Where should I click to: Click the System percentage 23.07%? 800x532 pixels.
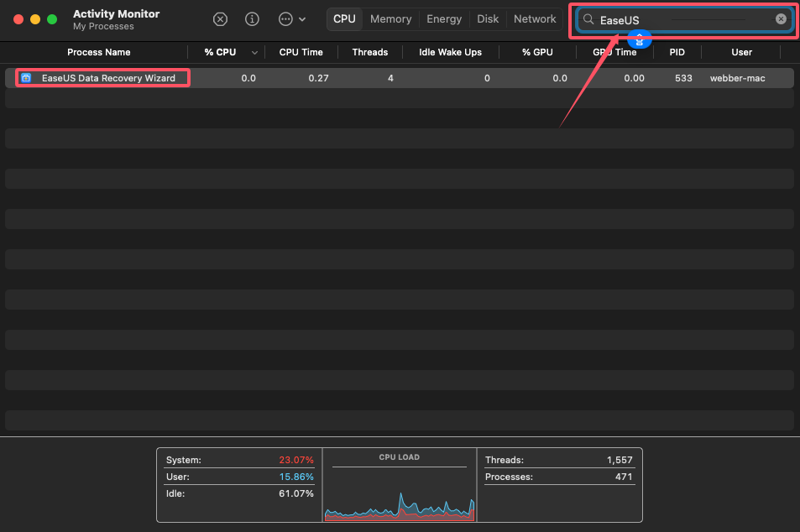point(296,460)
